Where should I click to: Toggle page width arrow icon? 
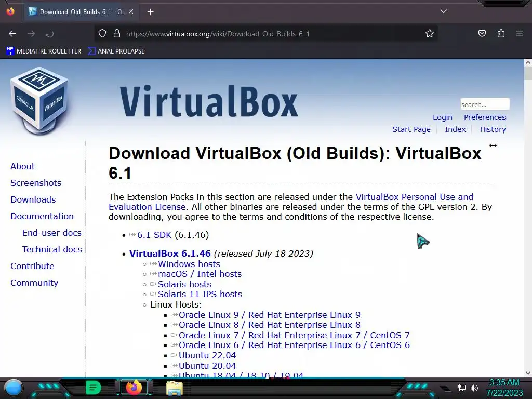coord(493,145)
